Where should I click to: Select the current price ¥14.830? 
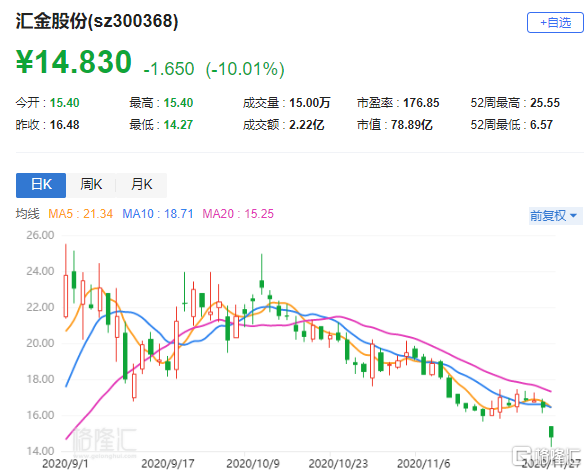(74, 61)
